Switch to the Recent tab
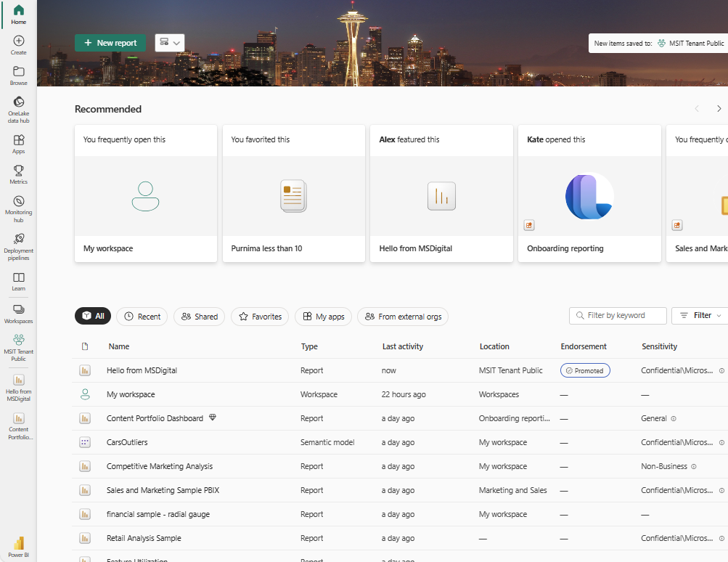Viewport: 728px width, 562px height. click(x=142, y=317)
